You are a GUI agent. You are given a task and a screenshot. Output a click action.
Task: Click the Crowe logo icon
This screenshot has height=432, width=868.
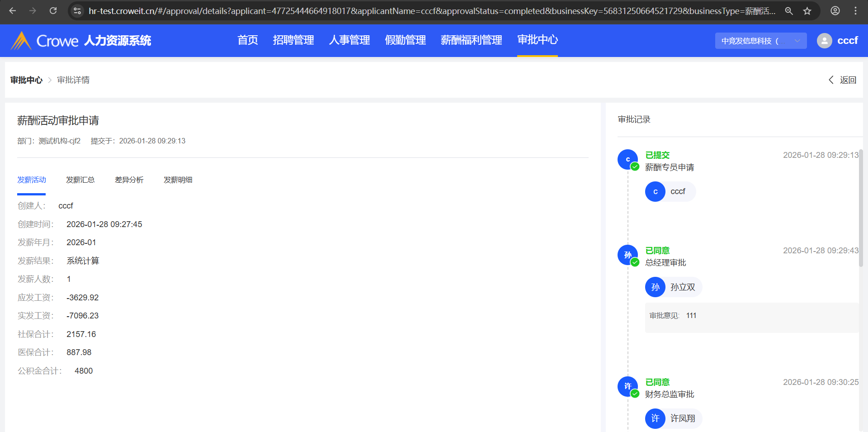(21, 41)
